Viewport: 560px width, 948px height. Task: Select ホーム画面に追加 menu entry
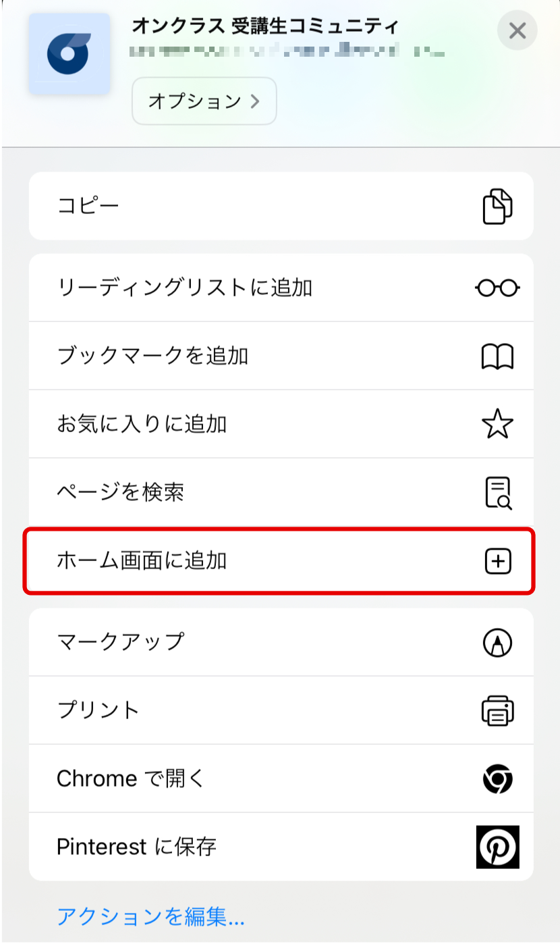pyautogui.click(x=280, y=561)
